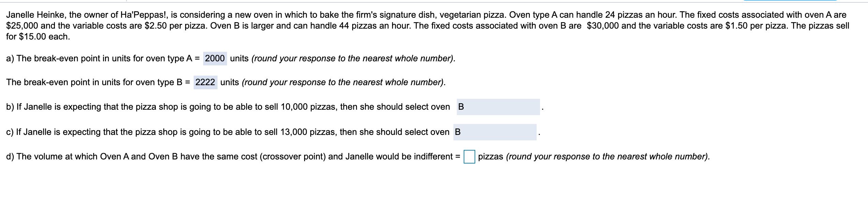Click the rounding hint after the crossover box
Image resolution: width=868 pixels, height=201 pixels.
608,157
